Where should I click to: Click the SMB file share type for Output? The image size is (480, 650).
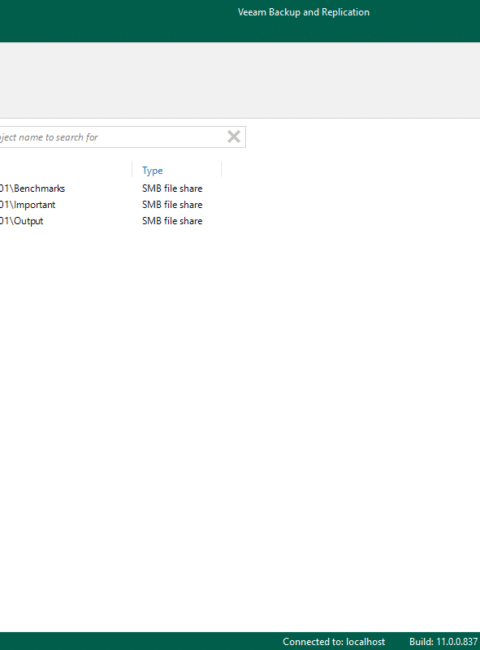coord(172,221)
